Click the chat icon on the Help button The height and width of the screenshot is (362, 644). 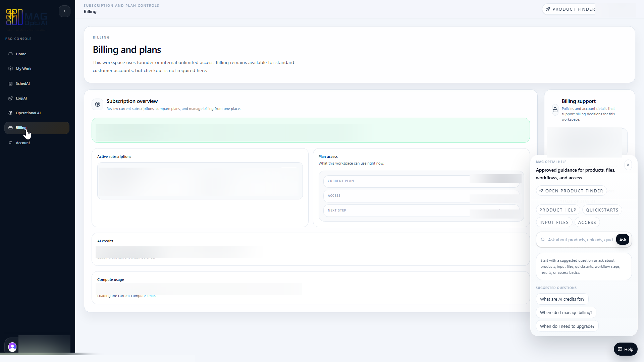pos(620,349)
